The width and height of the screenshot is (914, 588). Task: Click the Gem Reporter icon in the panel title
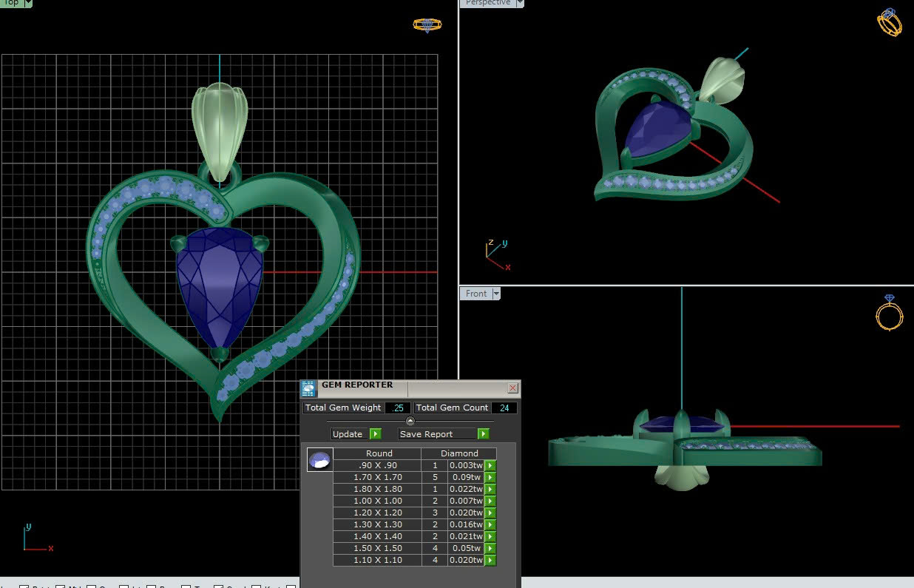coord(308,388)
